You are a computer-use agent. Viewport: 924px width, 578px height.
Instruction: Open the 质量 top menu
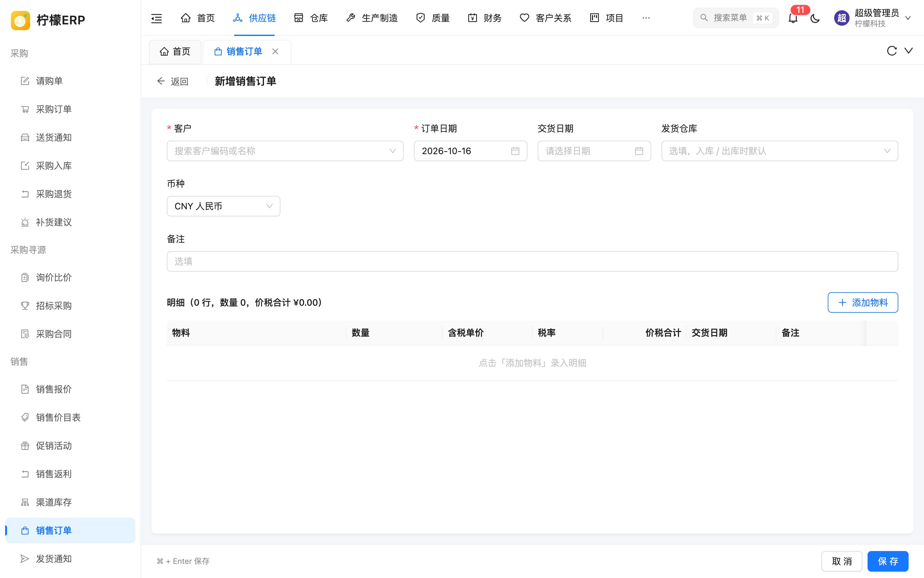(433, 18)
